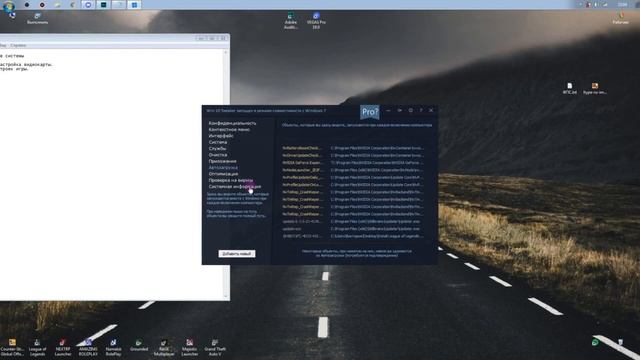Select the Автозагрузка sidebar item
Image resolution: width=640 pixels, height=360 pixels.
(x=223, y=167)
